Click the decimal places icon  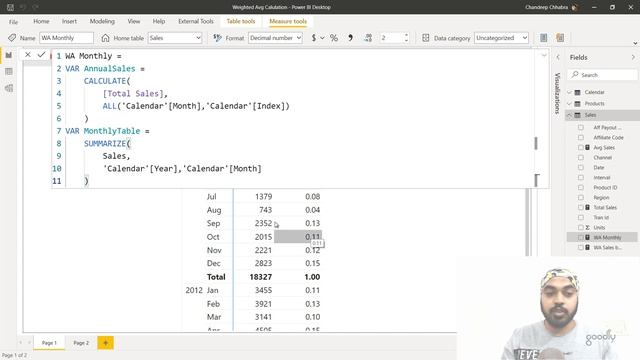tap(368, 38)
